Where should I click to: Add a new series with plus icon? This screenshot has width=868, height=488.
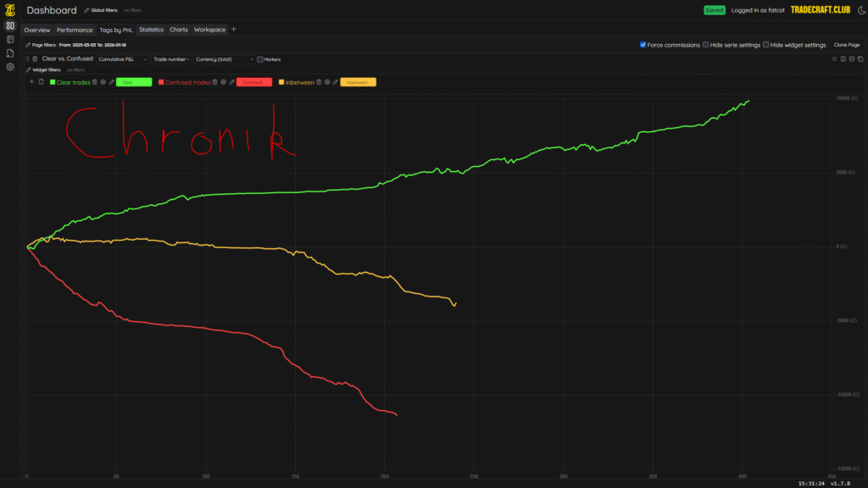31,82
